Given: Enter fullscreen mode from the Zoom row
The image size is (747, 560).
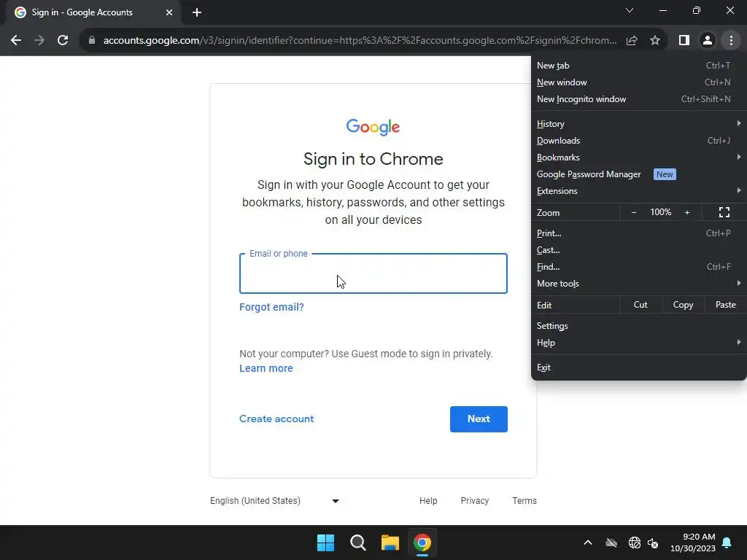Looking at the screenshot, I should point(724,212).
